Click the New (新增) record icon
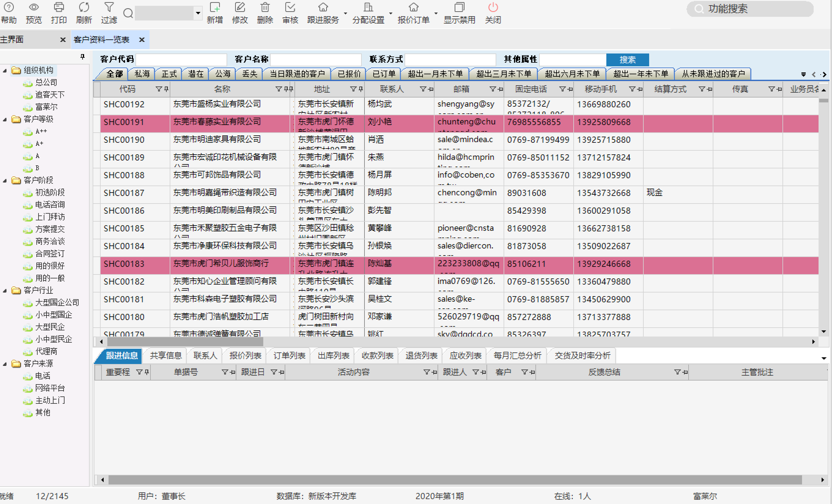Viewport: 832px width, 504px height. (x=215, y=7)
